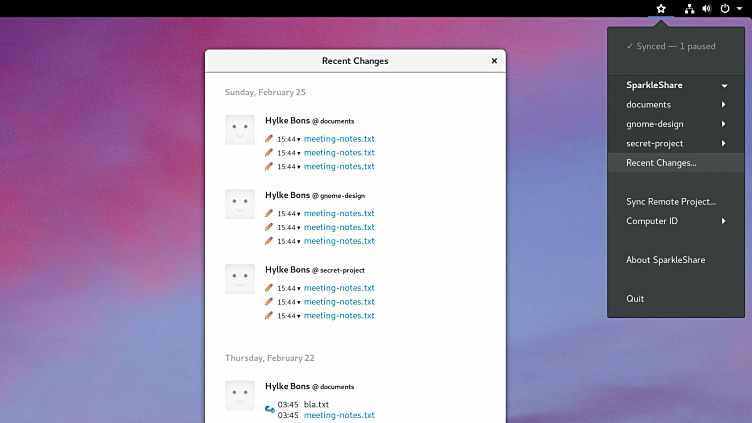Click the power icon in top bar
Viewport: 752px width, 423px height.
click(725, 8)
